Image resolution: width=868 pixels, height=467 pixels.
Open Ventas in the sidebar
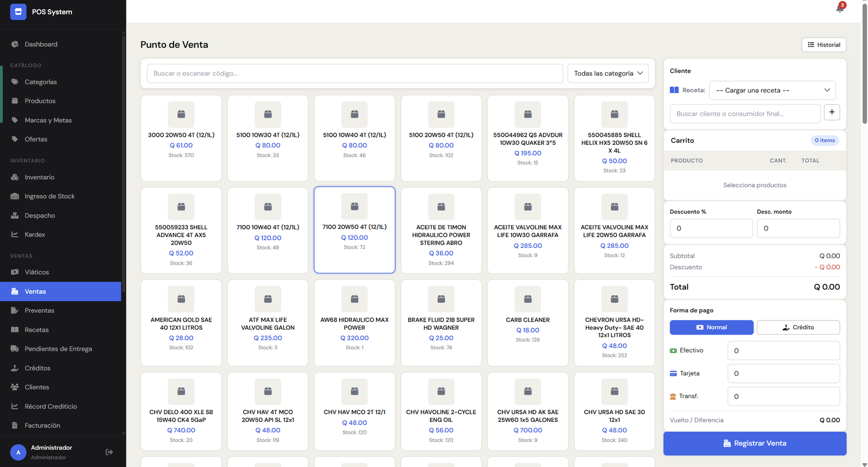pyautogui.click(x=60, y=292)
